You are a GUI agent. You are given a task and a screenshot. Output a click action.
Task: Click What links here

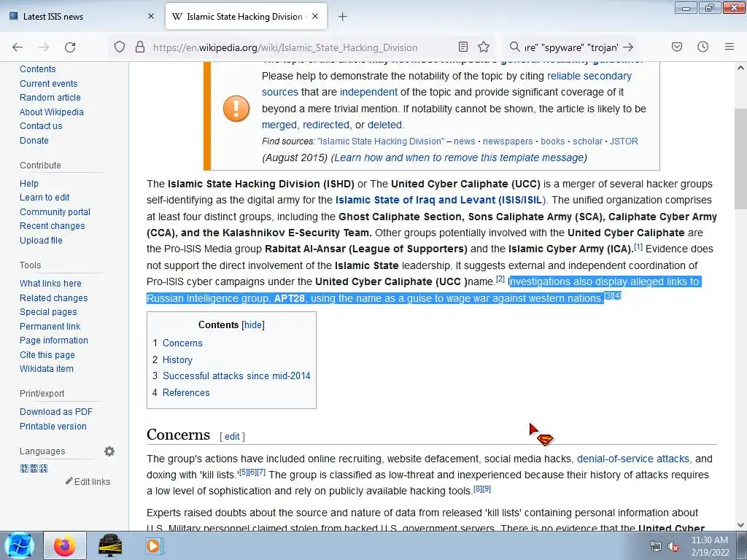click(x=50, y=284)
